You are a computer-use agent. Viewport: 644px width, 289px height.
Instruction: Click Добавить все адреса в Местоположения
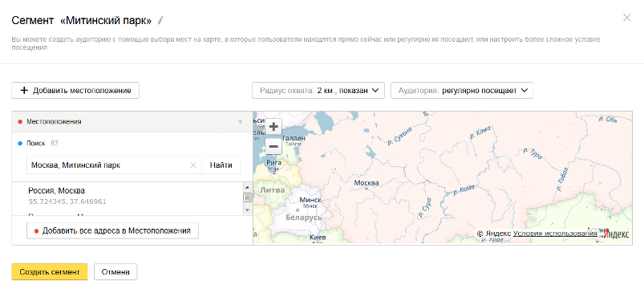(112, 231)
